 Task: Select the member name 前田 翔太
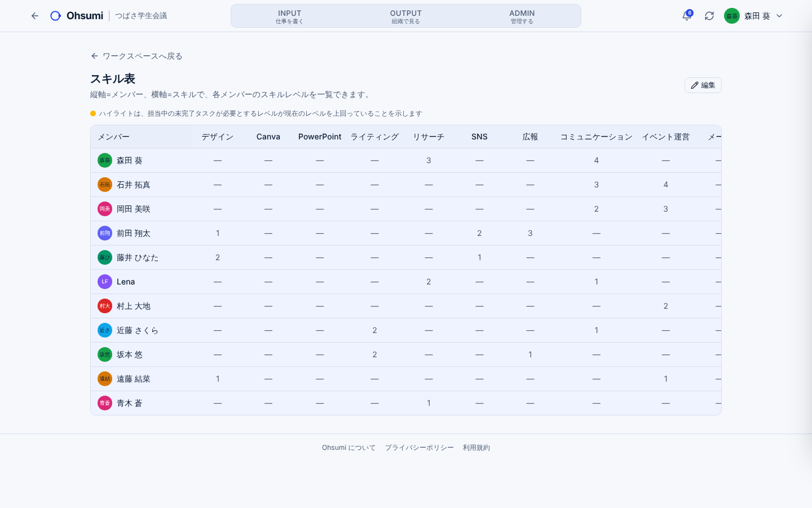134,233
